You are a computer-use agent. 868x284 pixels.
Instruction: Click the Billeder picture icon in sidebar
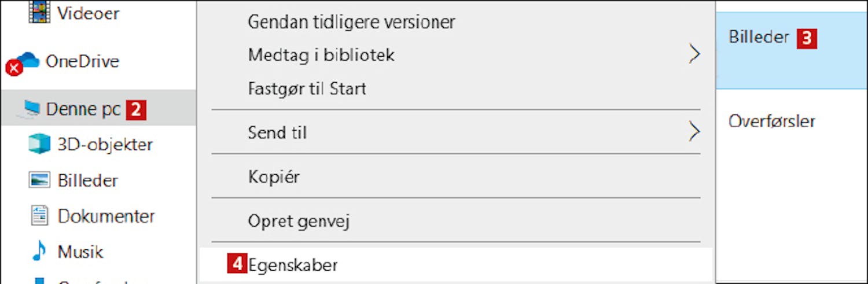coord(39,180)
